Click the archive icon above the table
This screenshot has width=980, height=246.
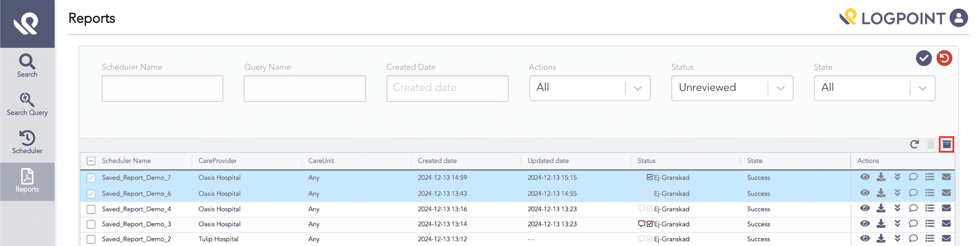pos(946,144)
